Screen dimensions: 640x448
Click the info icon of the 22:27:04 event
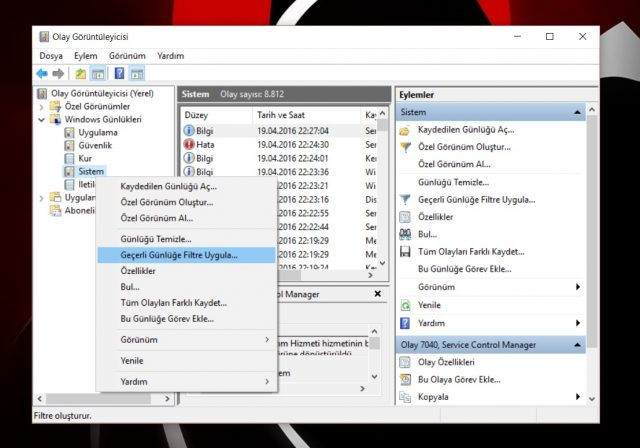click(189, 131)
